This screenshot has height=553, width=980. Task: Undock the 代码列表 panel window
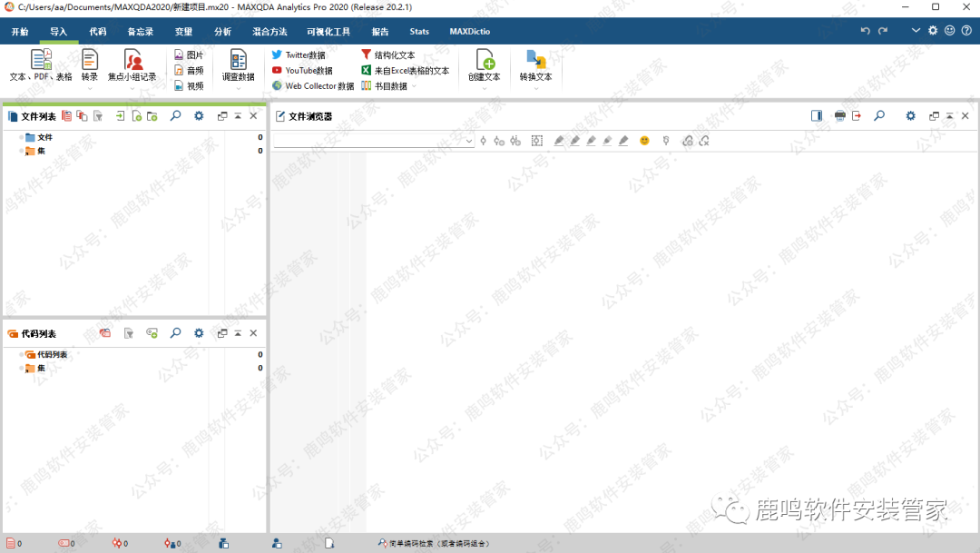tap(222, 333)
